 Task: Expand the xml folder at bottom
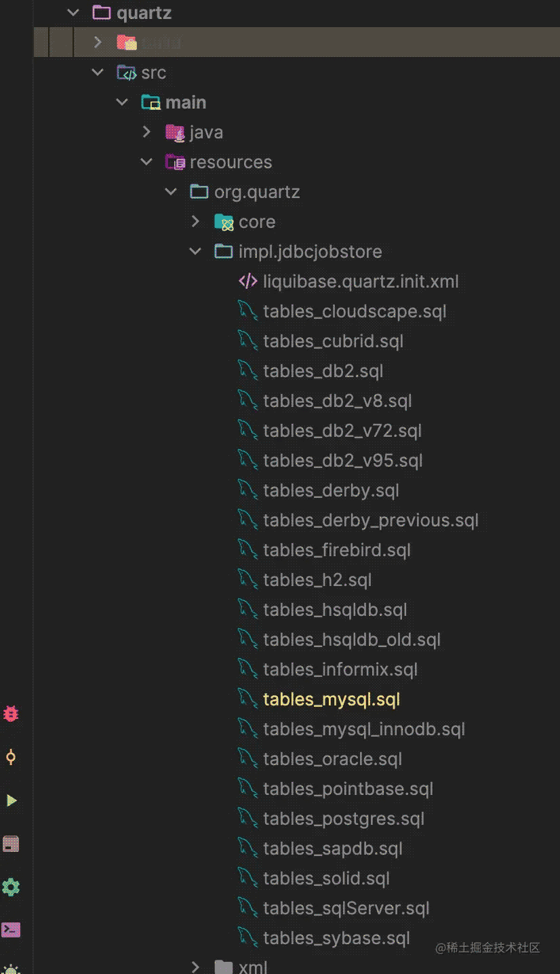[196, 967]
